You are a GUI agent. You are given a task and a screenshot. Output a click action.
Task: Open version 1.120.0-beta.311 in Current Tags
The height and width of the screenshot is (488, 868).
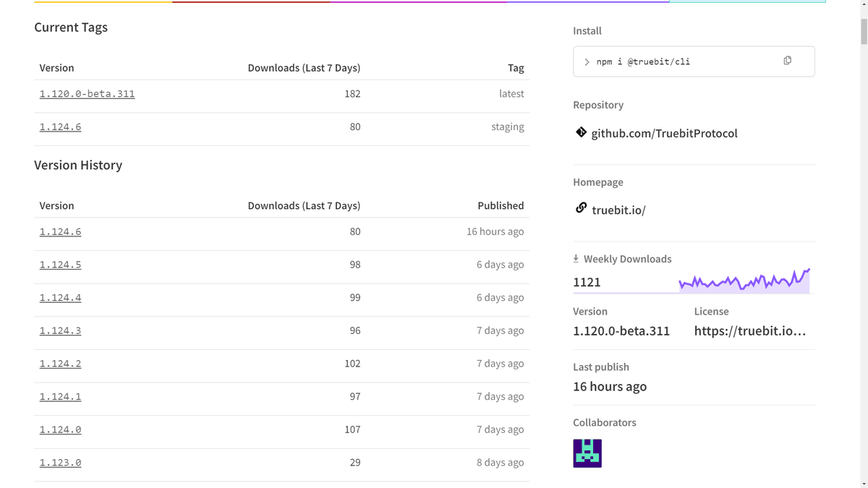click(x=87, y=94)
